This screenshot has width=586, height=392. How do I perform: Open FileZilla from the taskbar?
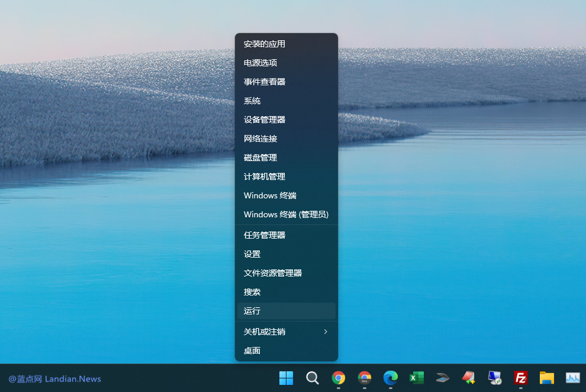click(x=521, y=378)
